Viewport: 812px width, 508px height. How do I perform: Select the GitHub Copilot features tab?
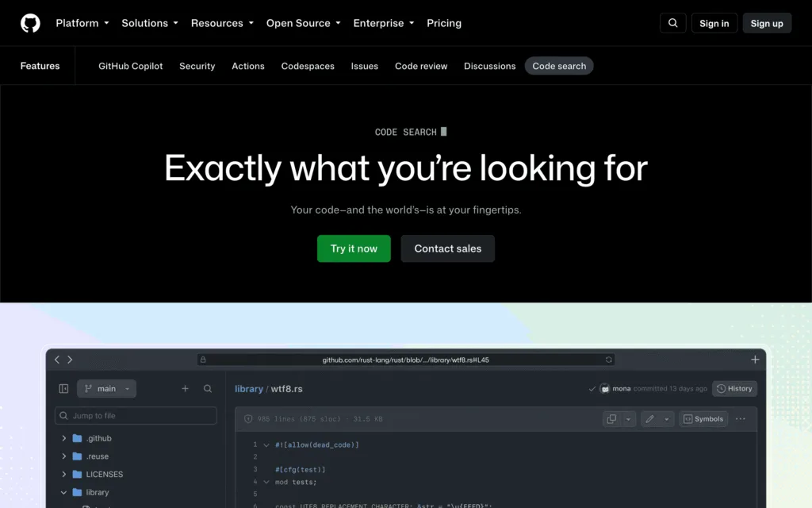click(131, 66)
